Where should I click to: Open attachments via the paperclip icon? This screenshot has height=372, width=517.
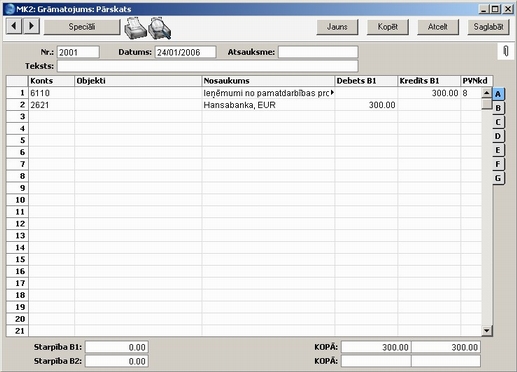click(x=506, y=51)
